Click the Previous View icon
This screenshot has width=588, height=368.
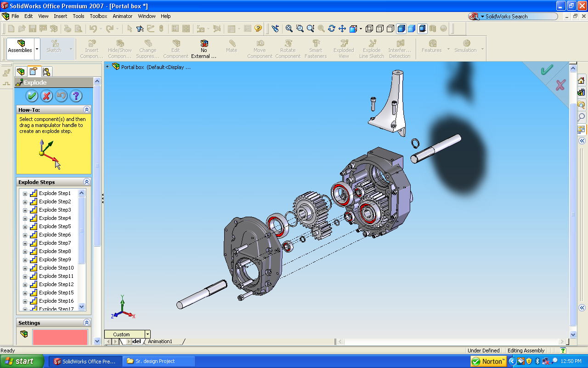pos(275,29)
